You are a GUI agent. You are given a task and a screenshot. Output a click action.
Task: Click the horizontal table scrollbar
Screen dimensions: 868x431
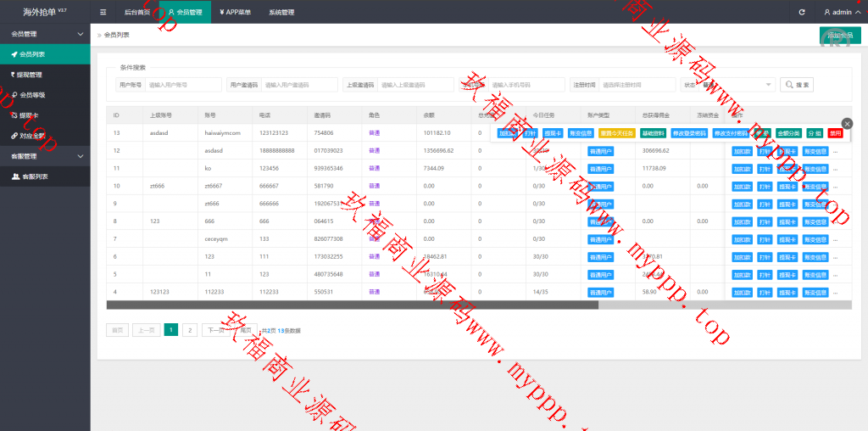(352, 305)
